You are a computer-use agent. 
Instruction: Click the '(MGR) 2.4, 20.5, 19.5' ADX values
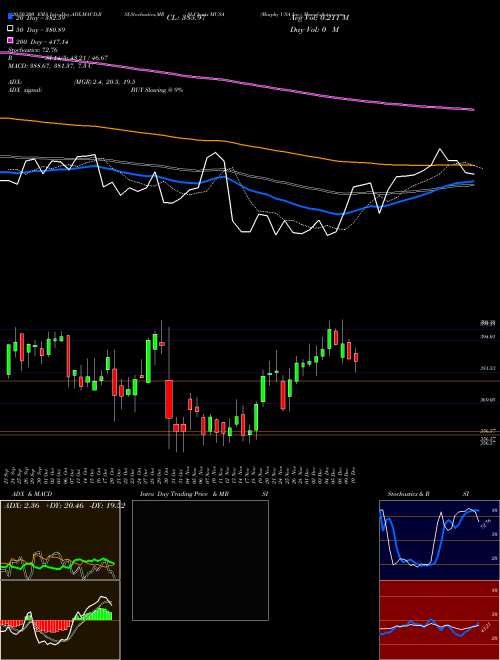(105, 82)
